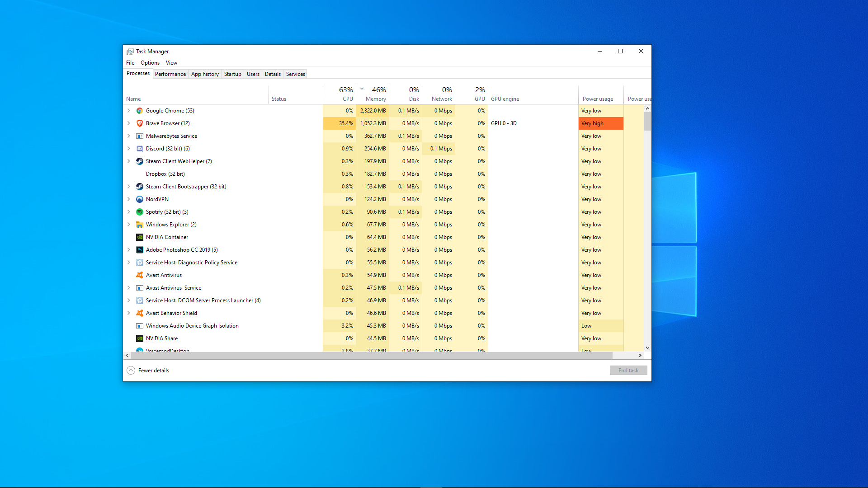The image size is (868, 488).
Task: Click the Steam Client Bootstrapper icon
Action: pyautogui.click(x=140, y=187)
